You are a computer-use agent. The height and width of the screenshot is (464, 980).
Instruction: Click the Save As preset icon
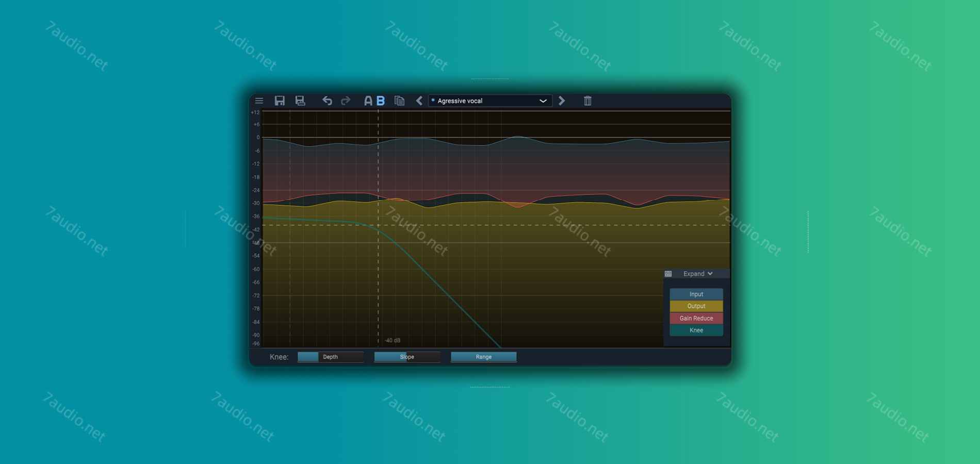[300, 101]
